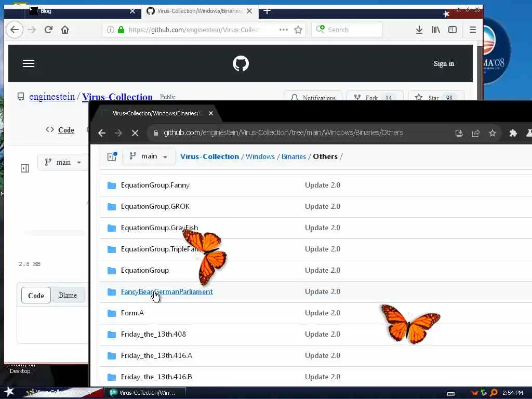Stop loading page in Chrome
Image resolution: width=532 pixels, height=399 pixels.
(x=135, y=133)
